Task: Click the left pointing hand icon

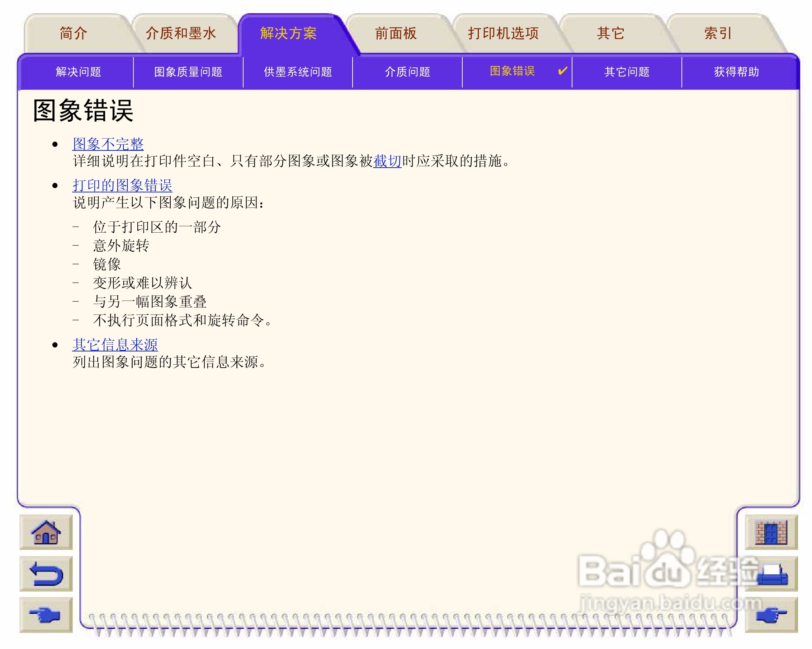Action: point(46,615)
